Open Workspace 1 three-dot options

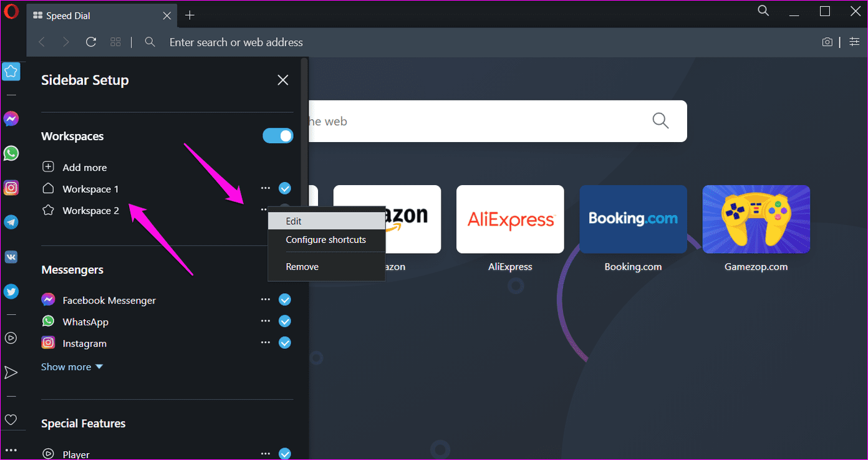click(266, 188)
